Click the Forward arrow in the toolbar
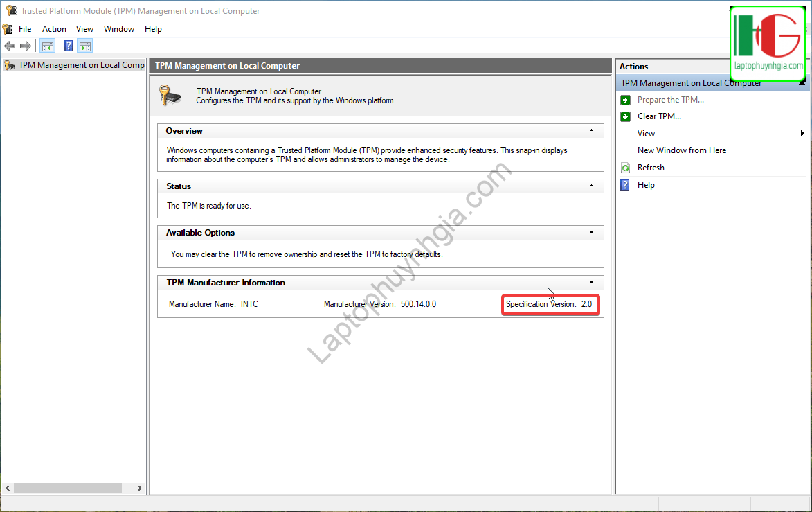 point(26,46)
